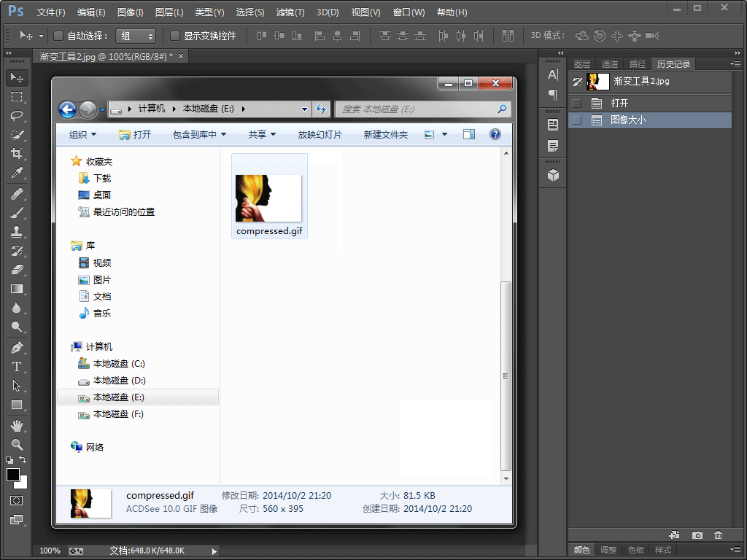This screenshot has height=560, width=747.
Task: Click 打开 button in Explorer toolbar
Action: coord(135,135)
